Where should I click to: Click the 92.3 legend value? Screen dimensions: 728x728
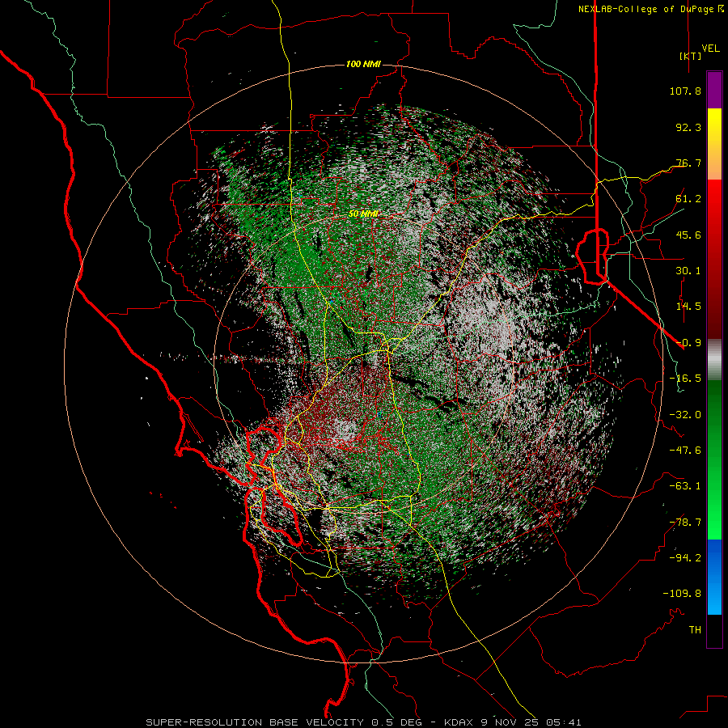(688, 127)
